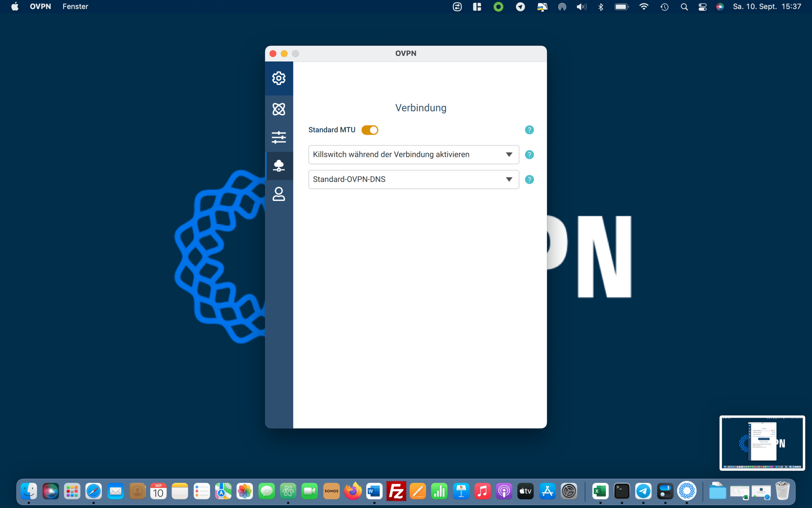The height and width of the screenshot is (508, 812).
Task: Click the screenshot preview thumbnail
Action: pyautogui.click(x=762, y=443)
